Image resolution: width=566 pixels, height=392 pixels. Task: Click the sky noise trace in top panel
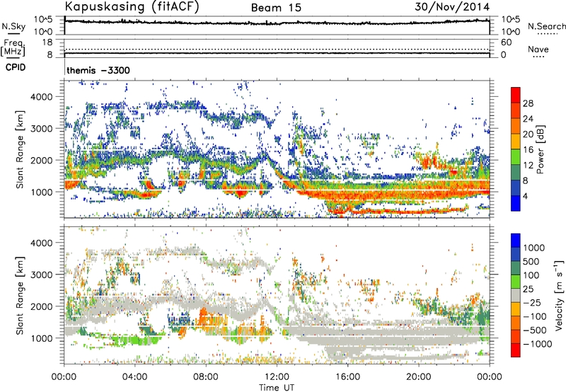click(x=277, y=23)
